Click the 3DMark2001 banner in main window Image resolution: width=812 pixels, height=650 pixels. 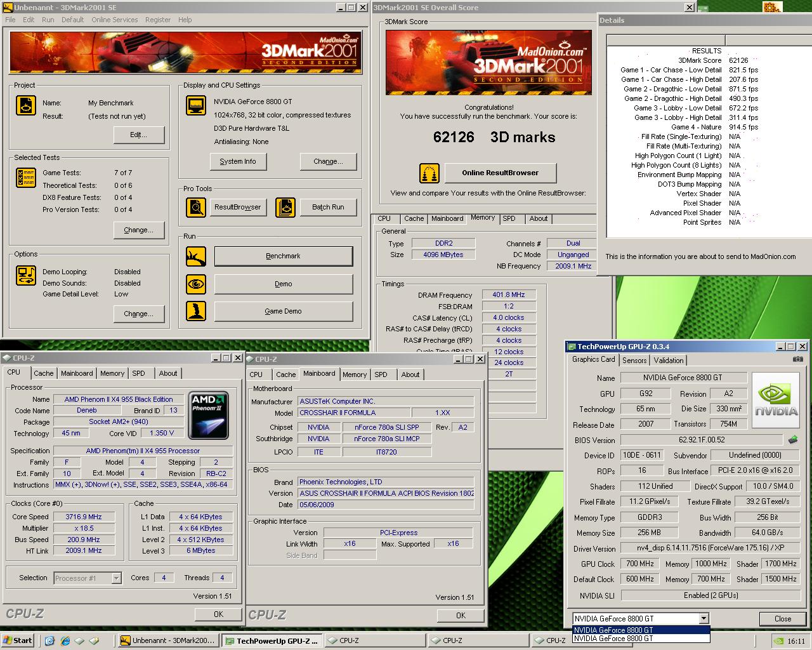point(185,53)
